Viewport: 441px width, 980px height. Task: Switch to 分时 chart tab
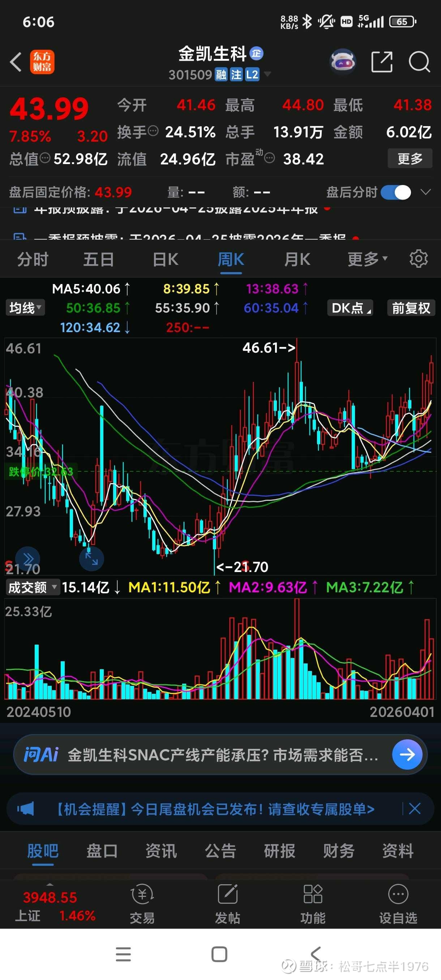click(x=33, y=259)
